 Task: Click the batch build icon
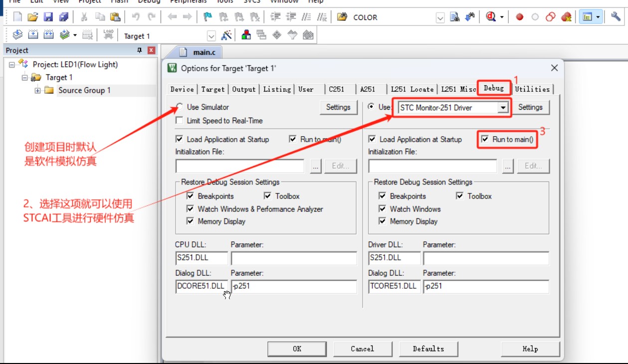tap(64, 35)
